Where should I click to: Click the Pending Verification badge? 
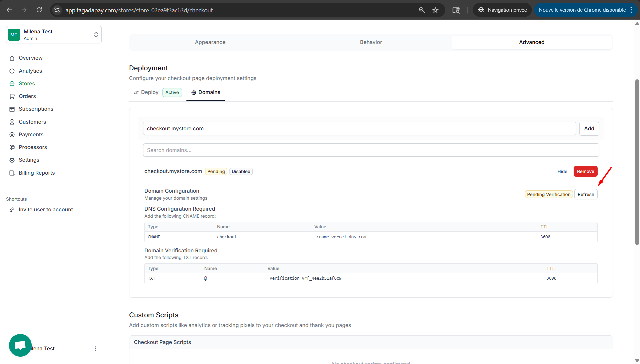pos(549,194)
